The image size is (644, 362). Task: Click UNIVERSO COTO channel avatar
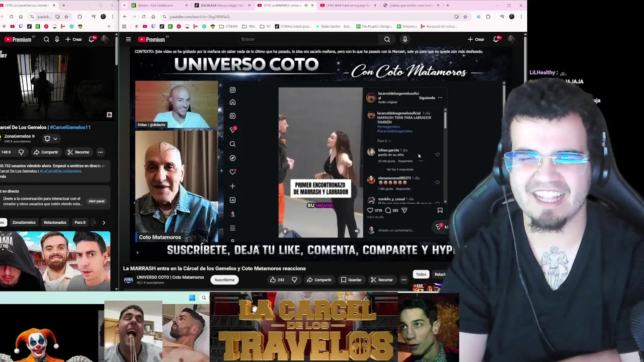click(128, 280)
